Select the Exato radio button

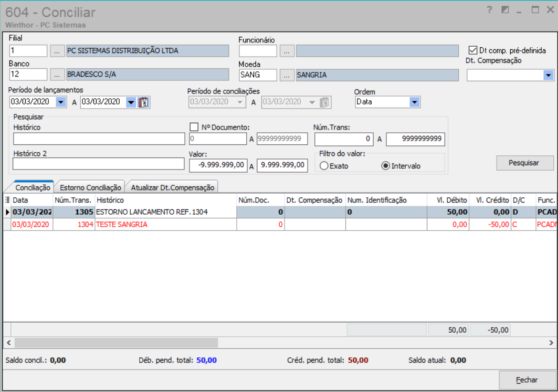coord(324,166)
